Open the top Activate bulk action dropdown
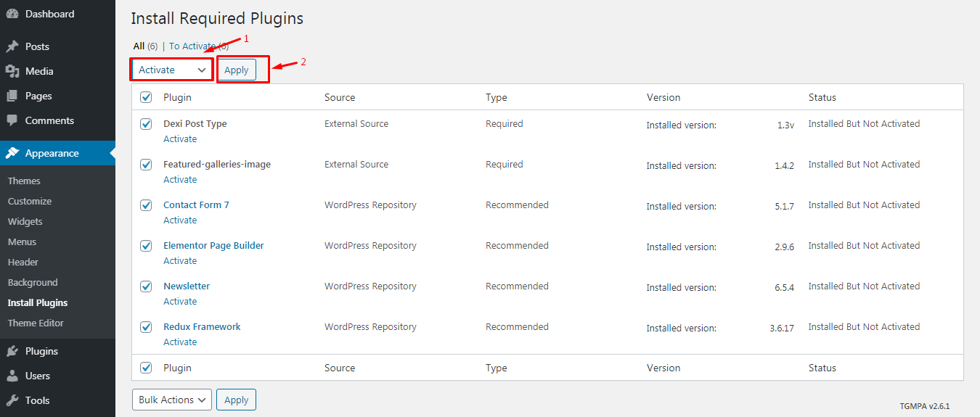The height and width of the screenshot is (417, 980). pos(172,70)
